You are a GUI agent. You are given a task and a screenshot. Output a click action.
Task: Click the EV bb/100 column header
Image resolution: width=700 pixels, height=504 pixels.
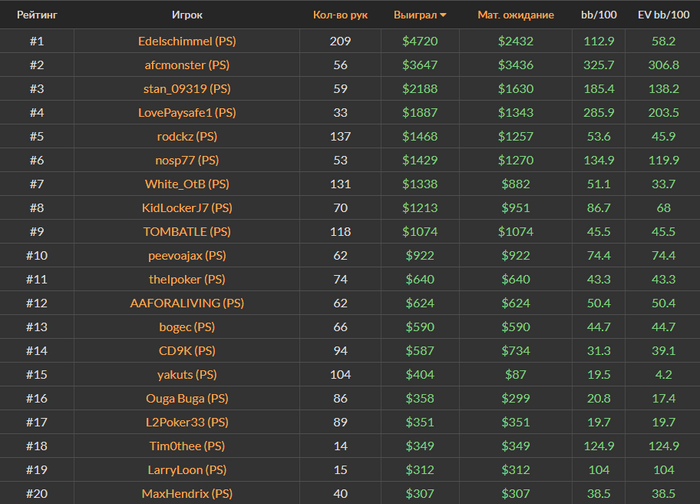(x=662, y=16)
